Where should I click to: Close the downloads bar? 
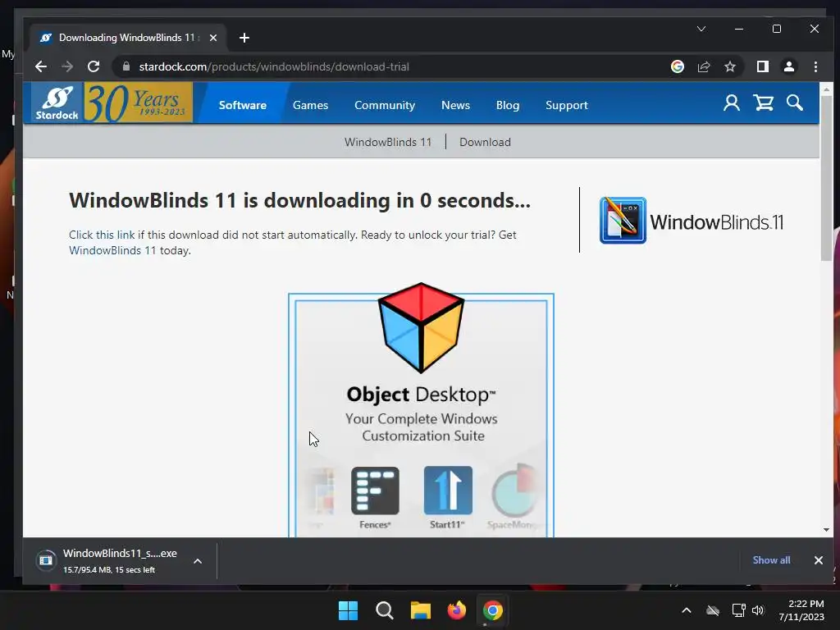(818, 559)
